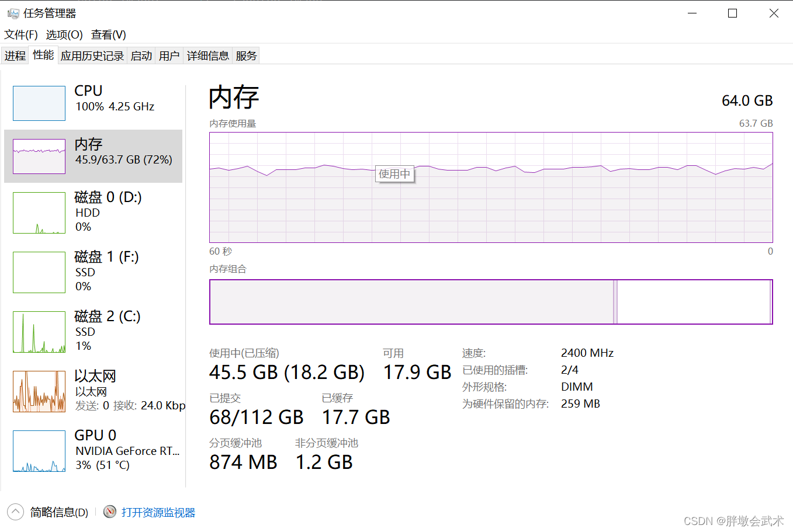Collapse to fewer details with chevron icon
Screen dimensions: 793x532
[x=15, y=512]
